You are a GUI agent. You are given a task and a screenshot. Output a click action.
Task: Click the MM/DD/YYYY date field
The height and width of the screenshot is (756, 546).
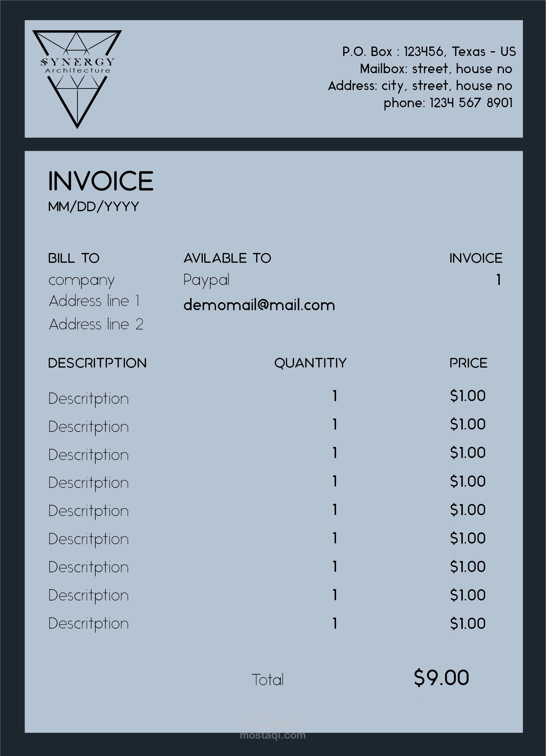click(94, 207)
